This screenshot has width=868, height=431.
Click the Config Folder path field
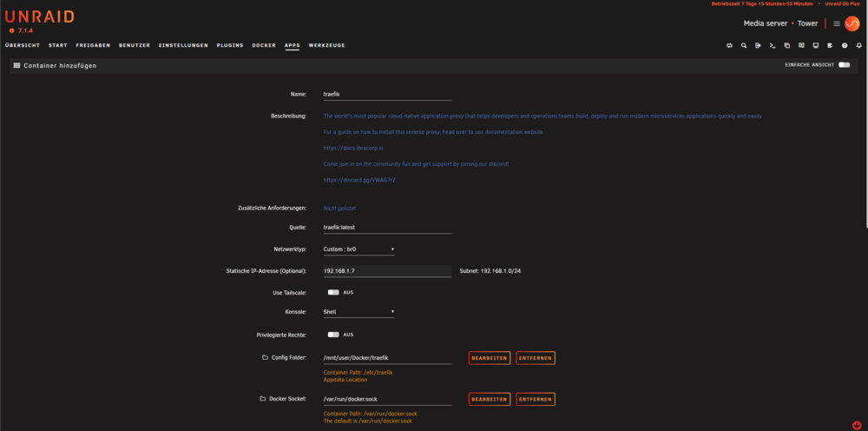387,358
